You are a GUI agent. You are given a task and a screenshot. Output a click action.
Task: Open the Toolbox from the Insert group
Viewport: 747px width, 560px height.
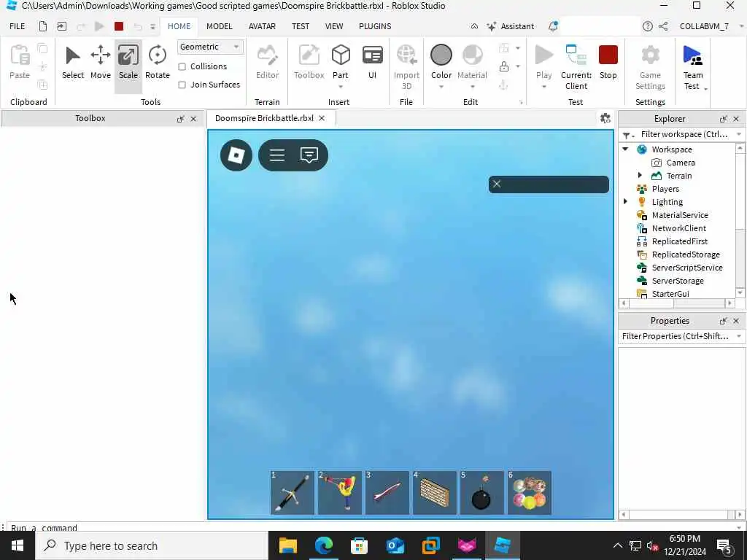pos(309,63)
